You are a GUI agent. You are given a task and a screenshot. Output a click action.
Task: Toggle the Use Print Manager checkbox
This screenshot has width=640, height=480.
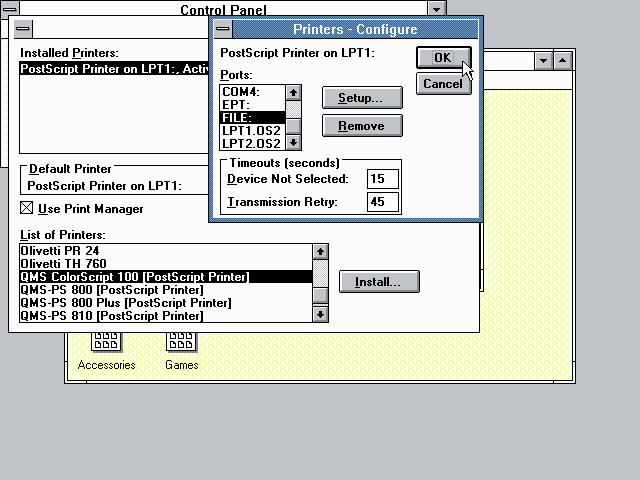coord(27,208)
